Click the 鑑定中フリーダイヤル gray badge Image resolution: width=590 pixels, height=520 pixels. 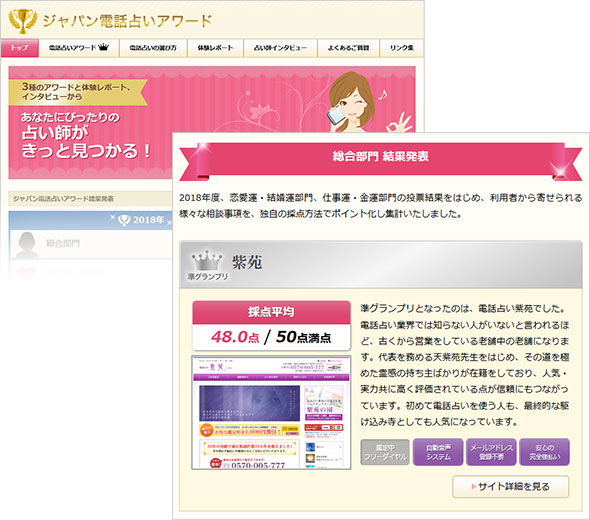coord(385,452)
